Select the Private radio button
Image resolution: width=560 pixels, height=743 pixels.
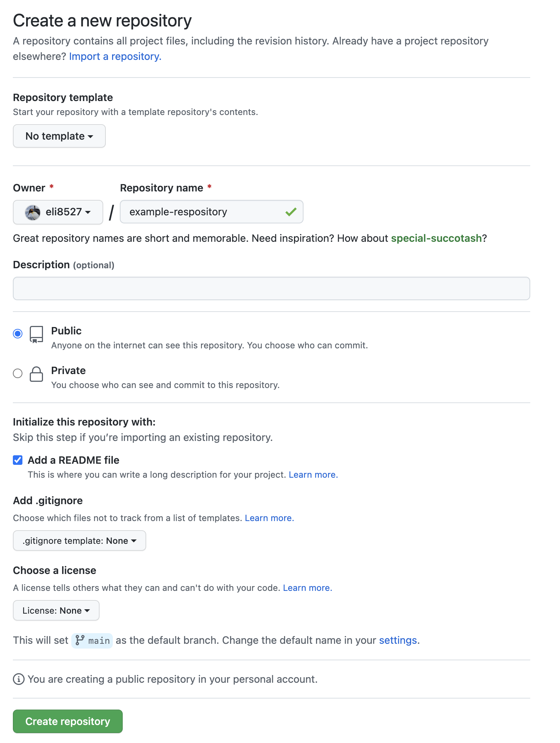[x=18, y=373]
